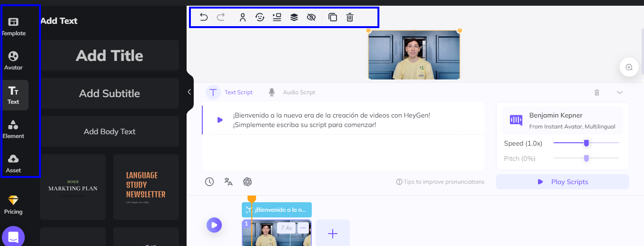644x246 pixels.
Task: Collapse the left side panel arrow
Action: pyautogui.click(x=189, y=92)
